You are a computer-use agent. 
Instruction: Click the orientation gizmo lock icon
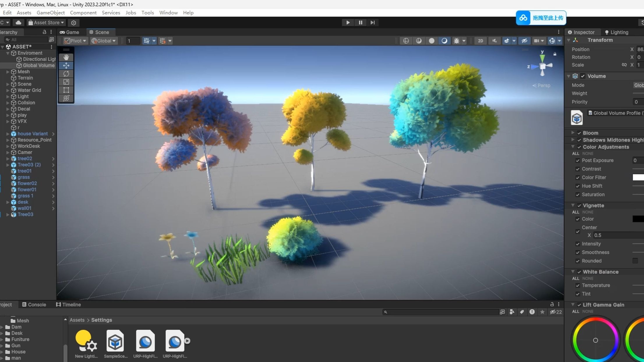click(555, 54)
